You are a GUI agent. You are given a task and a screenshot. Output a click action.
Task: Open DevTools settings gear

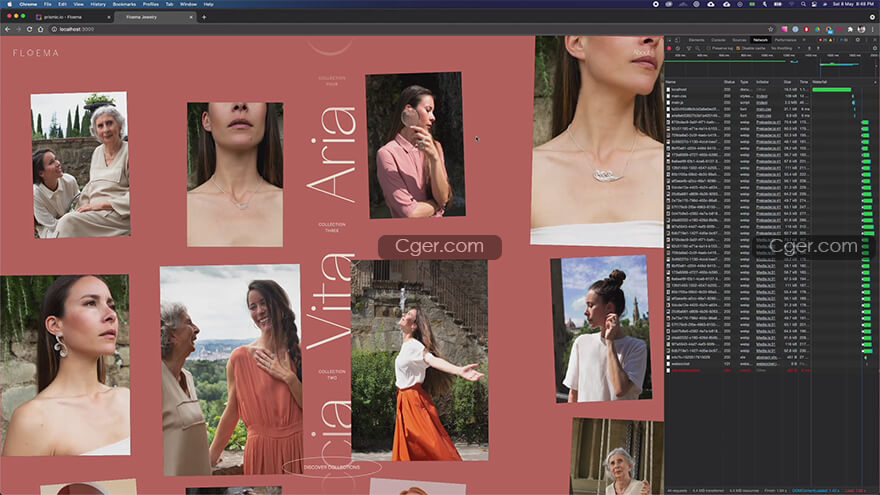(858, 40)
